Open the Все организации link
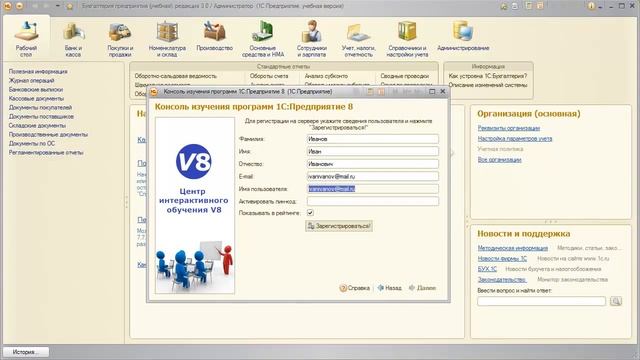This screenshot has width=640, height=360. pos(500,160)
